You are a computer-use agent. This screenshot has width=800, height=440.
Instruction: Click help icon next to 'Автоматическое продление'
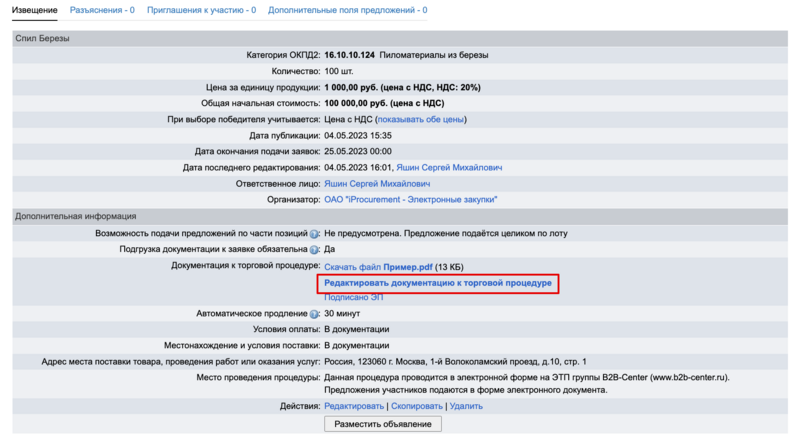coord(314,314)
